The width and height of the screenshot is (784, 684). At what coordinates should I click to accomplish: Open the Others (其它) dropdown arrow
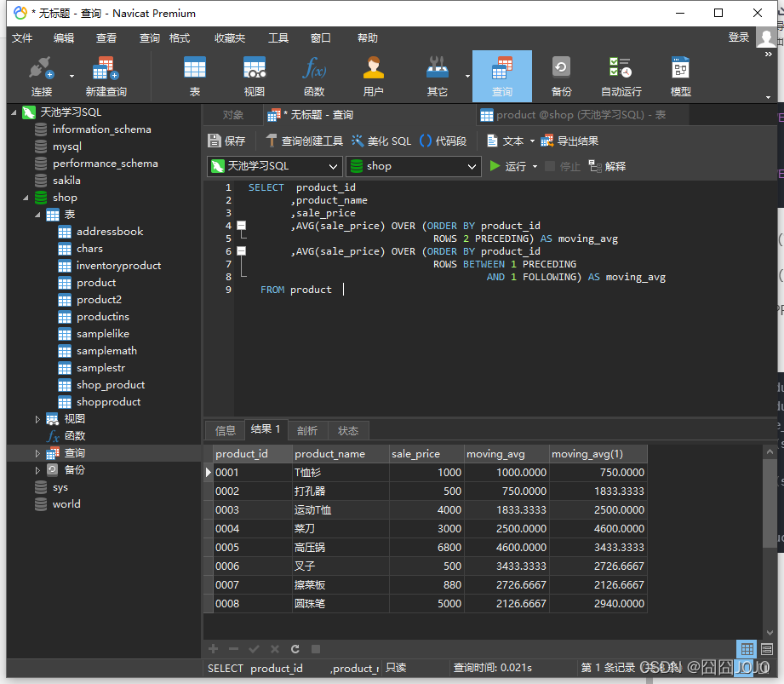tap(467, 76)
